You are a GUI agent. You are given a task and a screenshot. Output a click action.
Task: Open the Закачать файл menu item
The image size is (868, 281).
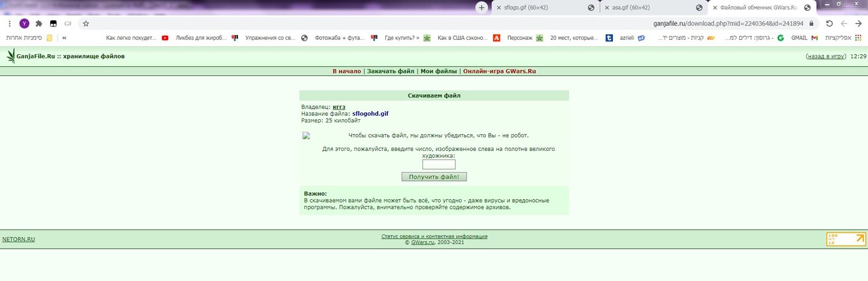[x=391, y=71]
